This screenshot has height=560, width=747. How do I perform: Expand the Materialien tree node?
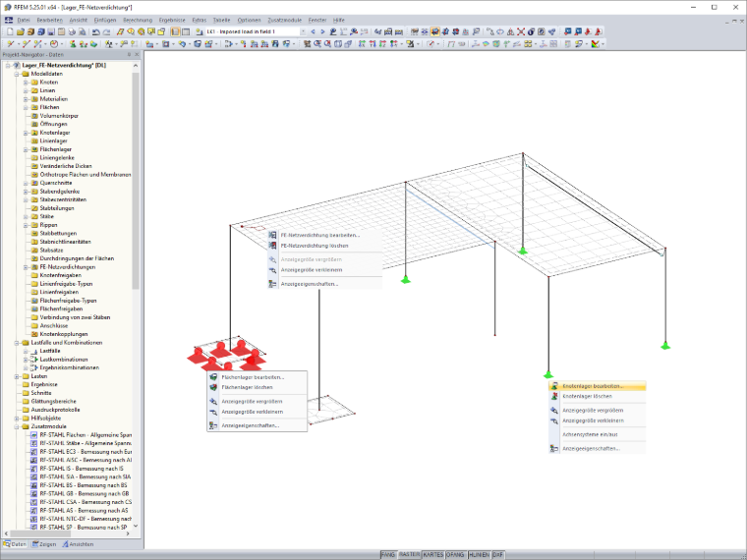pos(26,99)
